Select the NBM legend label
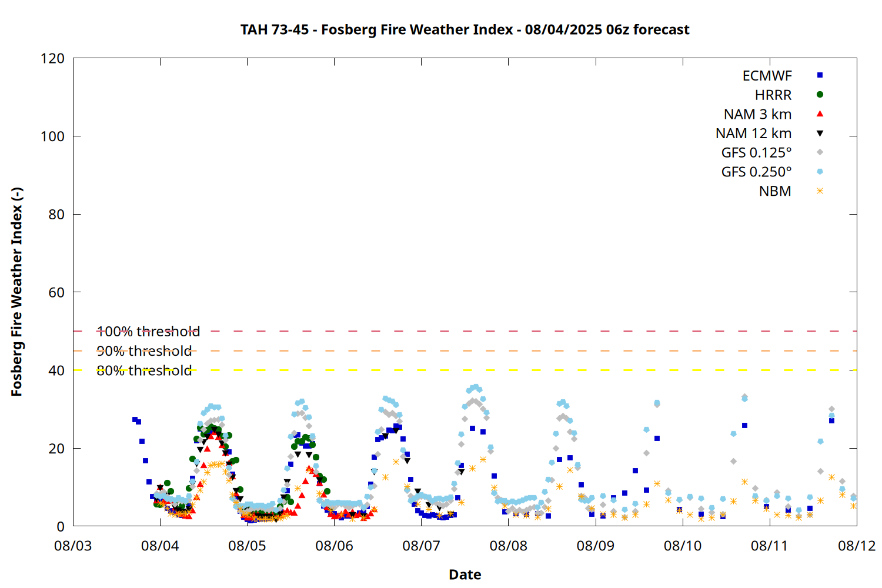The height and width of the screenshot is (588, 882). click(775, 191)
